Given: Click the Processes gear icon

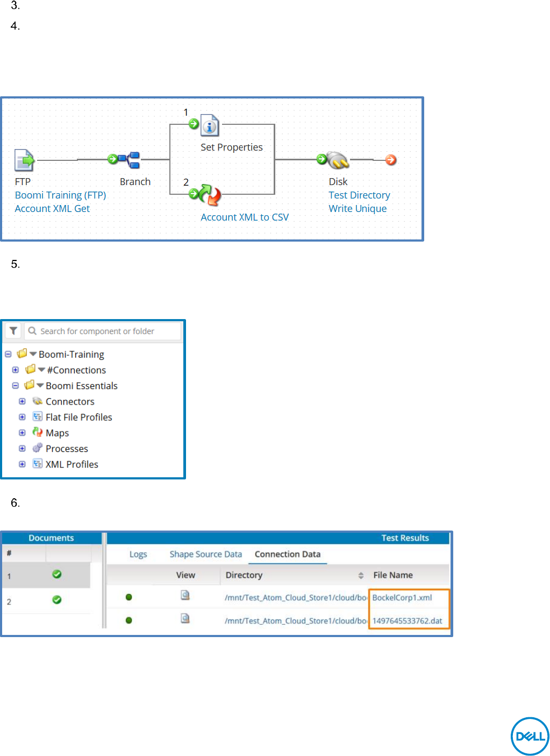Looking at the screenshot, I should (37, 448).
